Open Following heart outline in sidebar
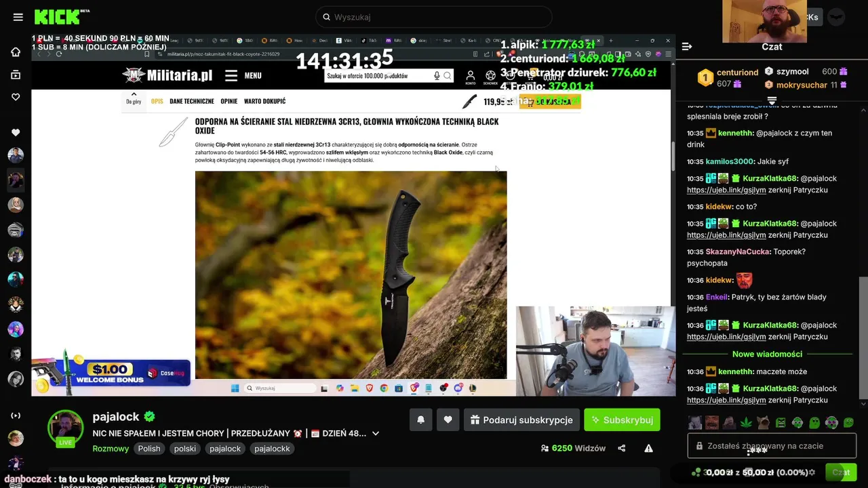The image size is (868, 488). click(16, 97)
